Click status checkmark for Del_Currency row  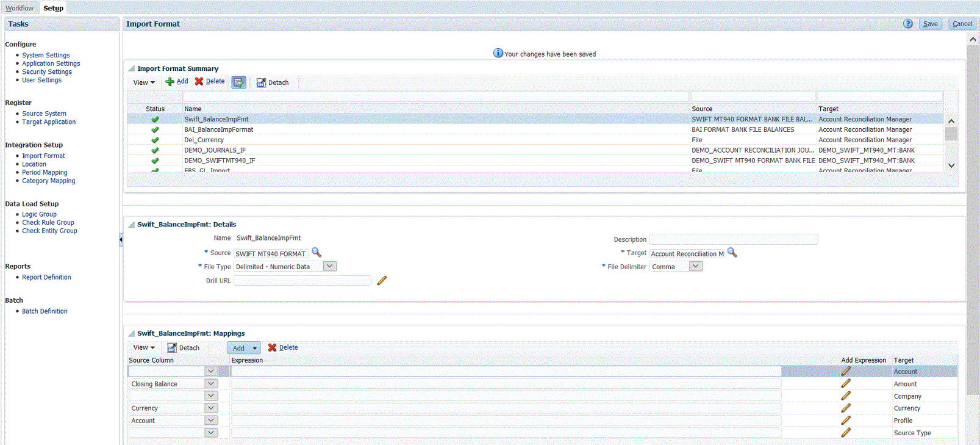coord(155,140)
